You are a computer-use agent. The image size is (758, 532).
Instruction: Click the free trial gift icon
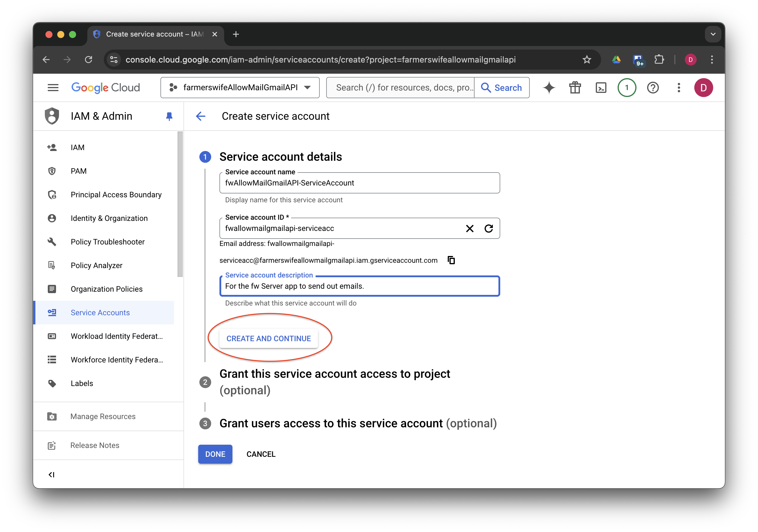pos(575,88)
